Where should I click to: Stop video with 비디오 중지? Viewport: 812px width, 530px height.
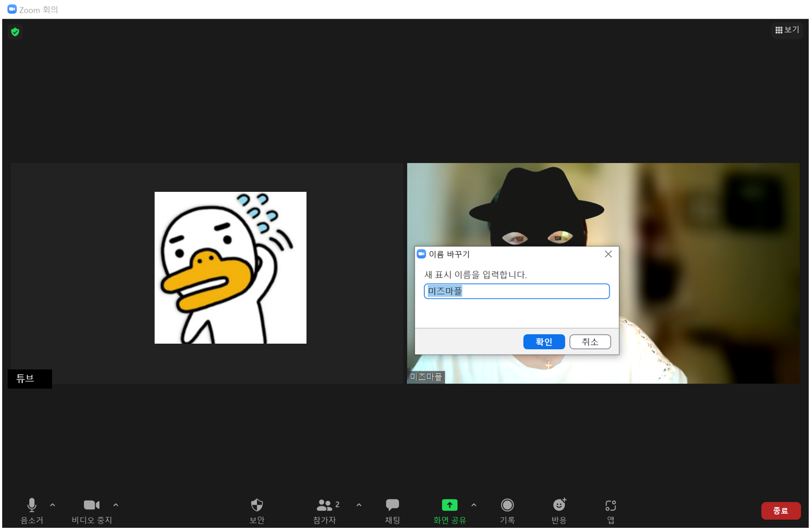tap(92, 511)
